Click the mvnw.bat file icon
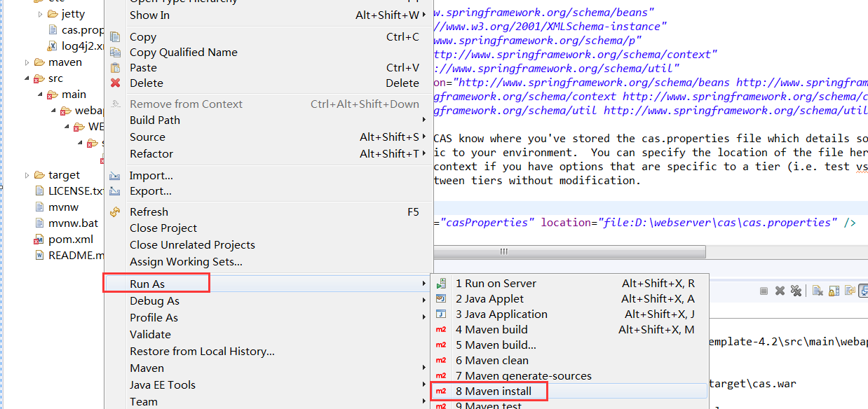 tap(40, 223)
